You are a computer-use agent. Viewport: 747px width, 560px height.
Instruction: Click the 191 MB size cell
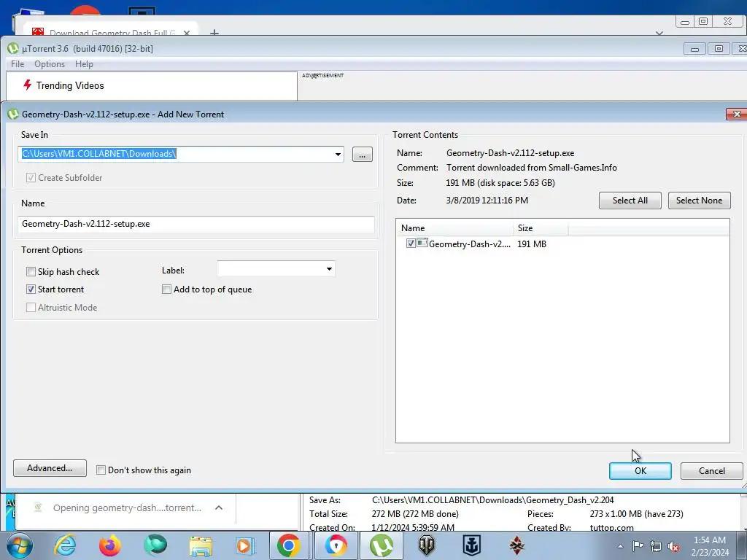coord(532,244)
